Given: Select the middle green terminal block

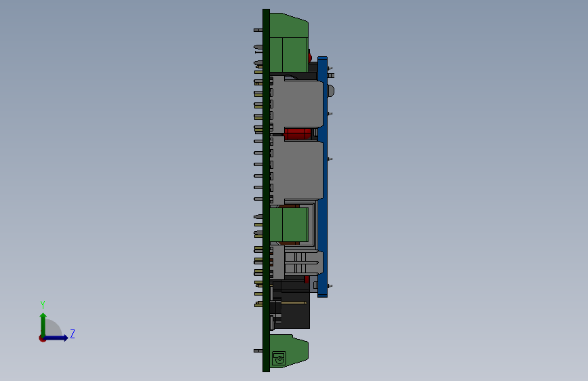Looking at the screenshot, I should tap(289, 224).
